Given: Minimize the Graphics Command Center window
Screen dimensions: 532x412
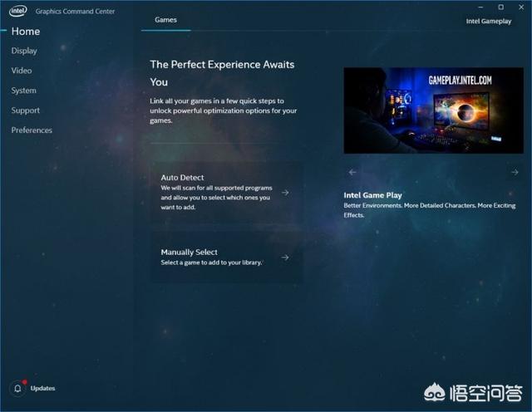Looking at the screenshot, I should pos(480,7).
